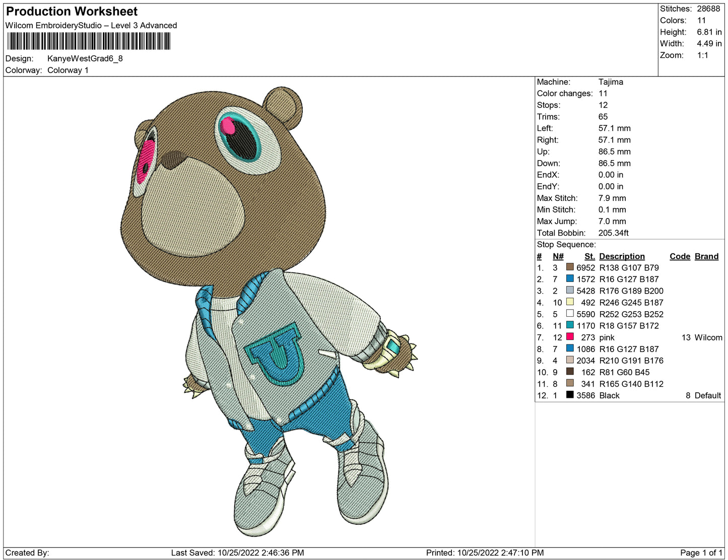This screenshot has height=560, width=728.
Task: Click the machine name "Tajima"
Action: coord(611,82)
